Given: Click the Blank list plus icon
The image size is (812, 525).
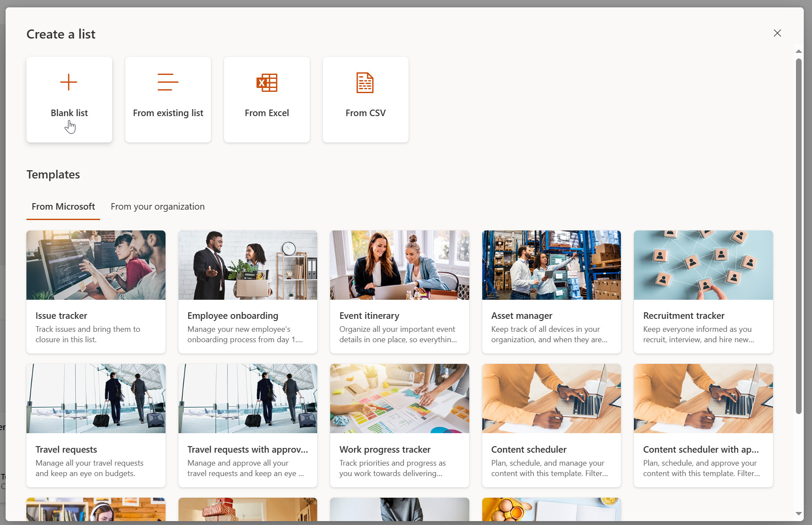Looking at the screenshot, I should [x=68, y=82].
